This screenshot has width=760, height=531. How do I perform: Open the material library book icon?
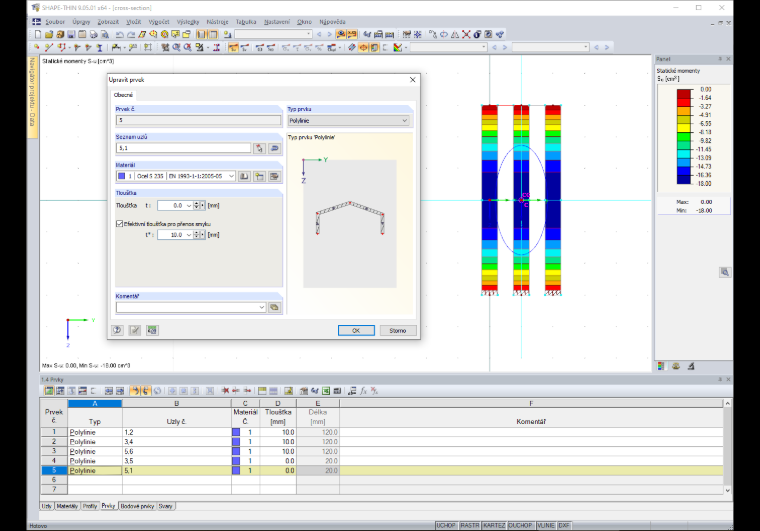tap(244, 176)
